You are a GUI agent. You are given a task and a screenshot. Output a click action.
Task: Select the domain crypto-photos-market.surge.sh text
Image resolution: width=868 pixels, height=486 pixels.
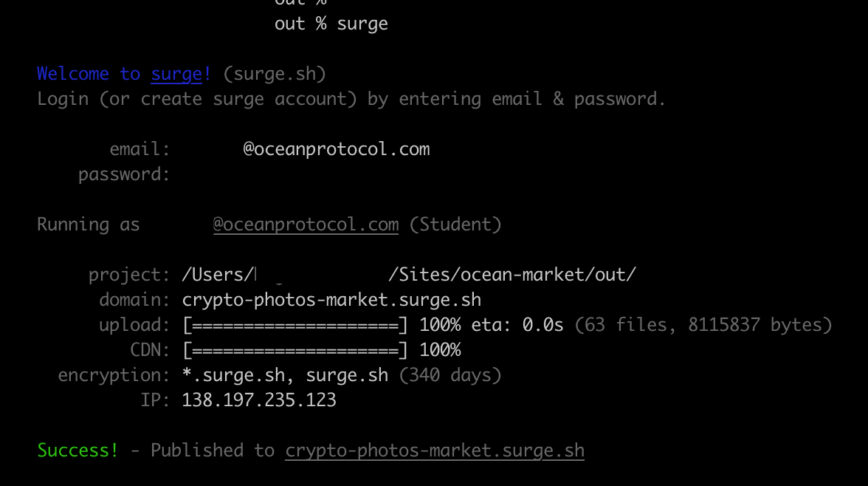point(331,300)
